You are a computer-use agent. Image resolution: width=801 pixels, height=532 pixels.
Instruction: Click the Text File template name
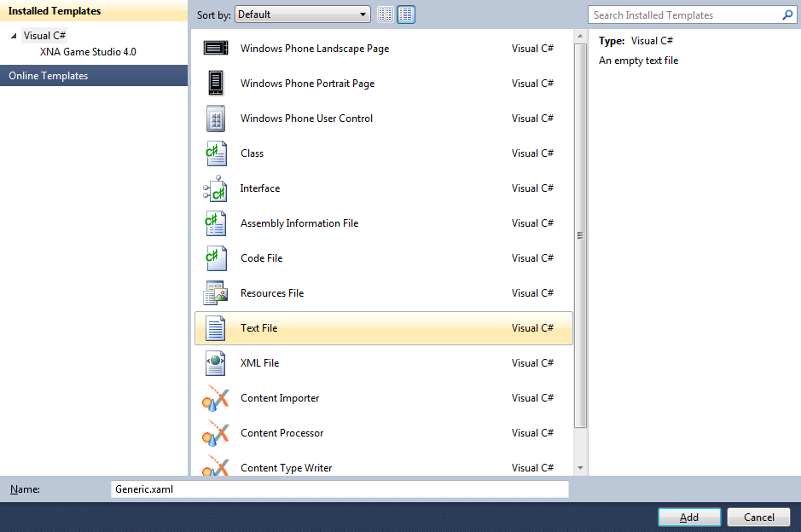259,328
